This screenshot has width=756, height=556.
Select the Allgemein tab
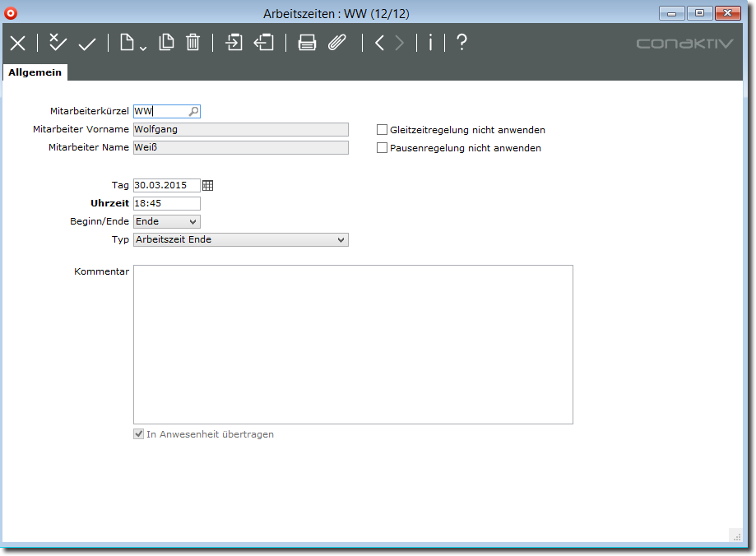tap(35, 72)
